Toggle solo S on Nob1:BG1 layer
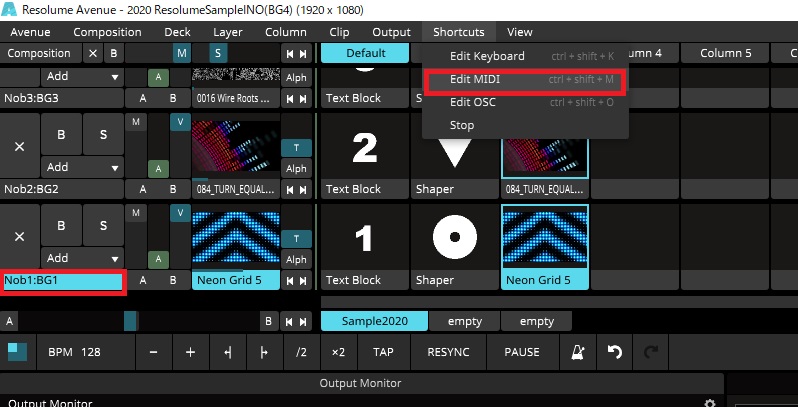Screen dimensions: 798x407 coord(103,225)
